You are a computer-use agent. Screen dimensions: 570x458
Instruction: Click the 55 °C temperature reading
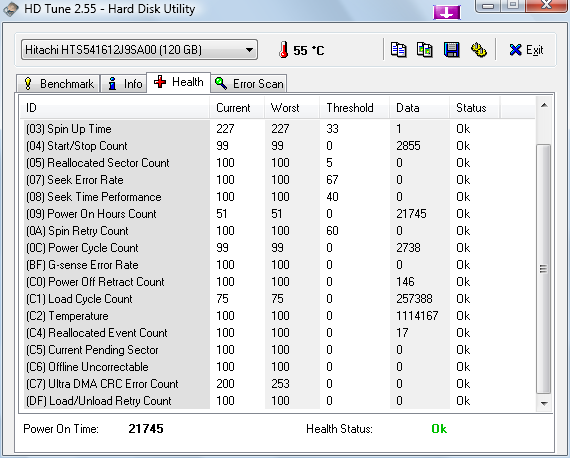pos(309,51)
